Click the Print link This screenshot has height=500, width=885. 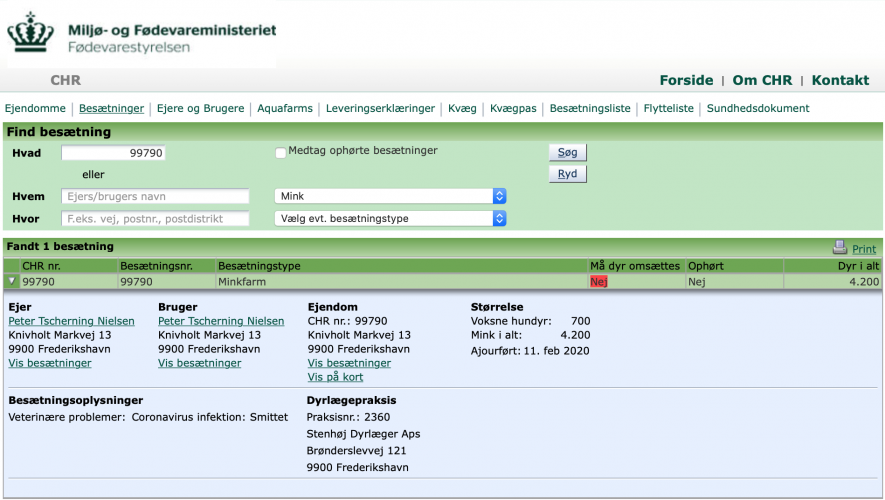click(x=864, y=249)
